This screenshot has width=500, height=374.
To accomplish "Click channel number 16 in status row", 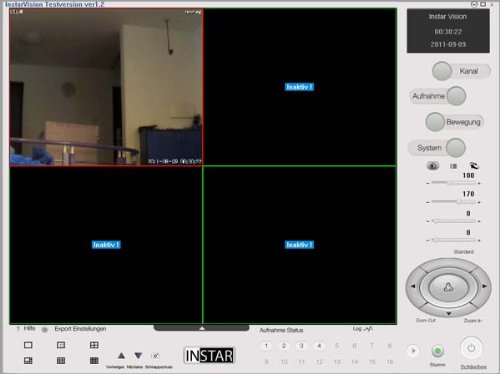I will 389,361.
